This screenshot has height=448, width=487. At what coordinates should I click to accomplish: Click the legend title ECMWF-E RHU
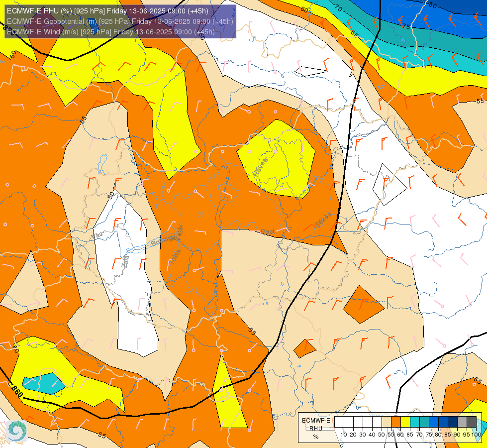316,425
